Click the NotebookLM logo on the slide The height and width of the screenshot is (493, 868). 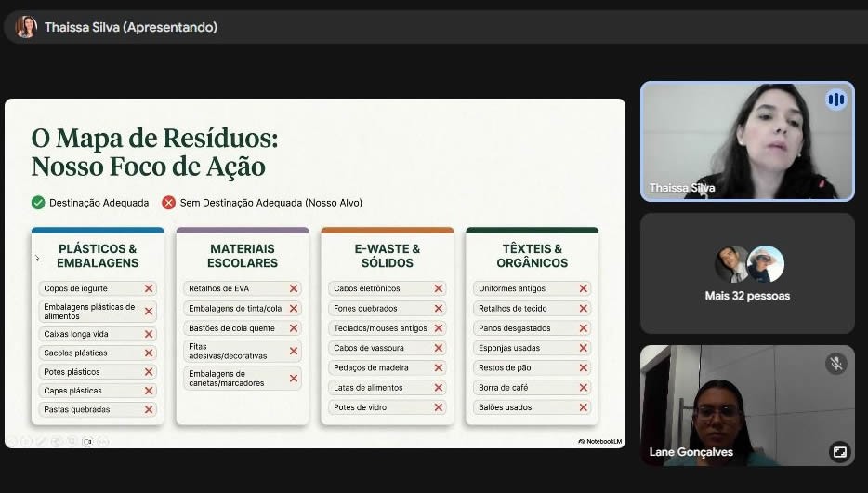coord(599,442)
